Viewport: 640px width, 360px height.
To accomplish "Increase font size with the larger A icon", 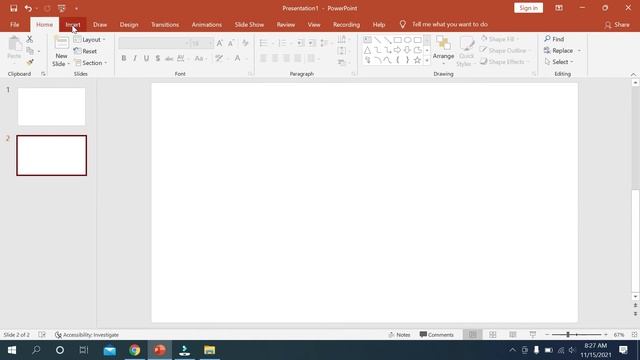I will tap(220, 43).
